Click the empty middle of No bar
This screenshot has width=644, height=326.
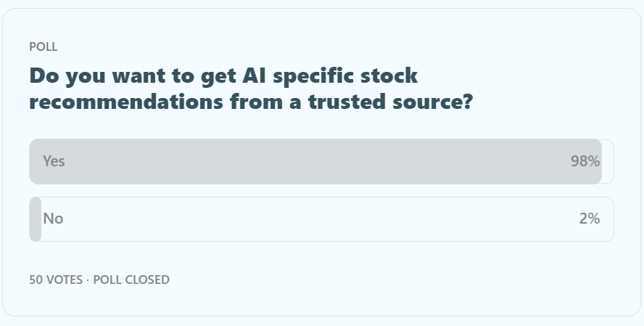coord(319,219)
